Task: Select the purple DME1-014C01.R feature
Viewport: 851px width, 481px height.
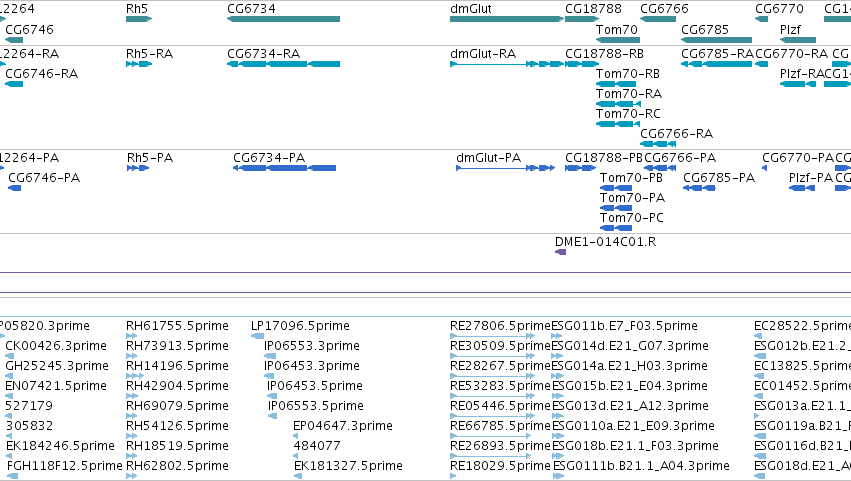Action: tap(561, 252)
